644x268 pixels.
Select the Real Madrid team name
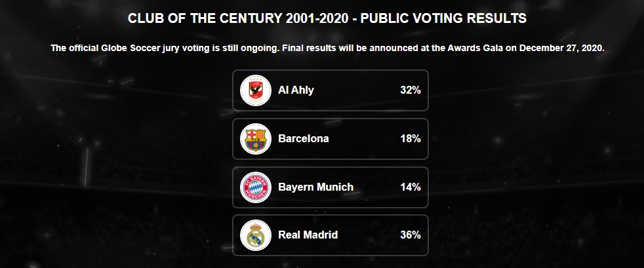tap(308, 235)
